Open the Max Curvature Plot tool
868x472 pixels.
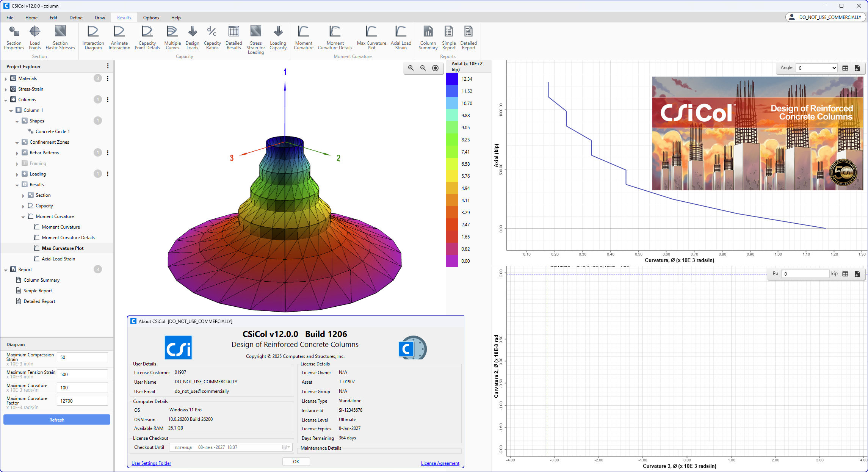tap(371, 37)
